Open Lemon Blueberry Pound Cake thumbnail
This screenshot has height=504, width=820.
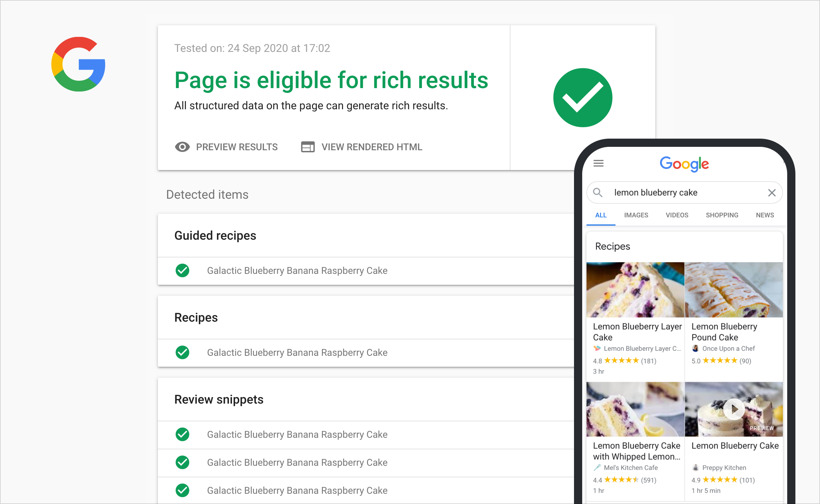(x=734, y=290)
